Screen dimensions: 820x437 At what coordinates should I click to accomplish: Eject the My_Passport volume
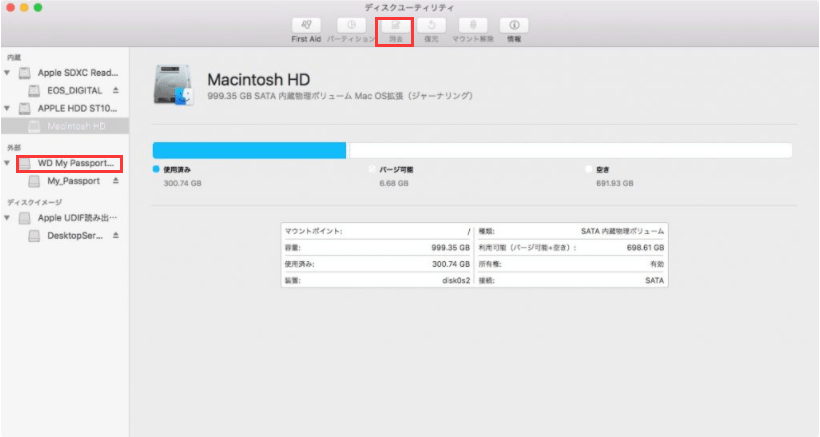point(115,182)
